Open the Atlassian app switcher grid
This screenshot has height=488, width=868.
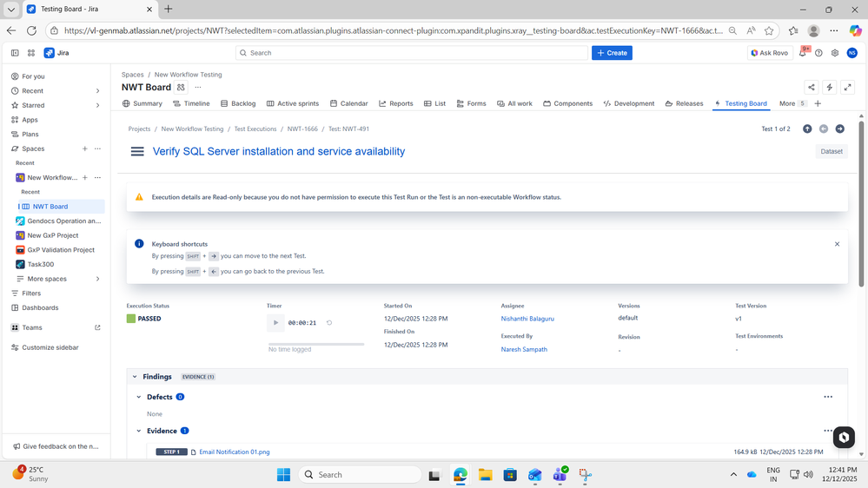click(31, 53)
